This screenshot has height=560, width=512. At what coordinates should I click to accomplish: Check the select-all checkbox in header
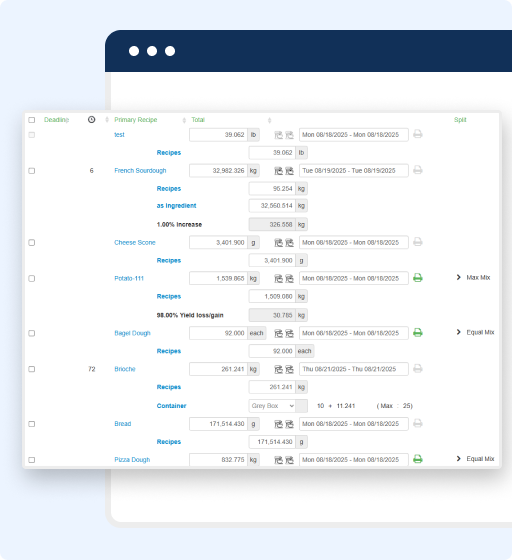[32, 120]
